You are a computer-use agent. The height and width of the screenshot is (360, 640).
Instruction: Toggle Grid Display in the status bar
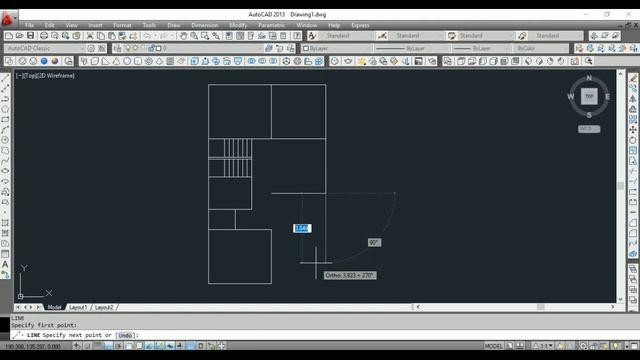[x=97, y=346]
